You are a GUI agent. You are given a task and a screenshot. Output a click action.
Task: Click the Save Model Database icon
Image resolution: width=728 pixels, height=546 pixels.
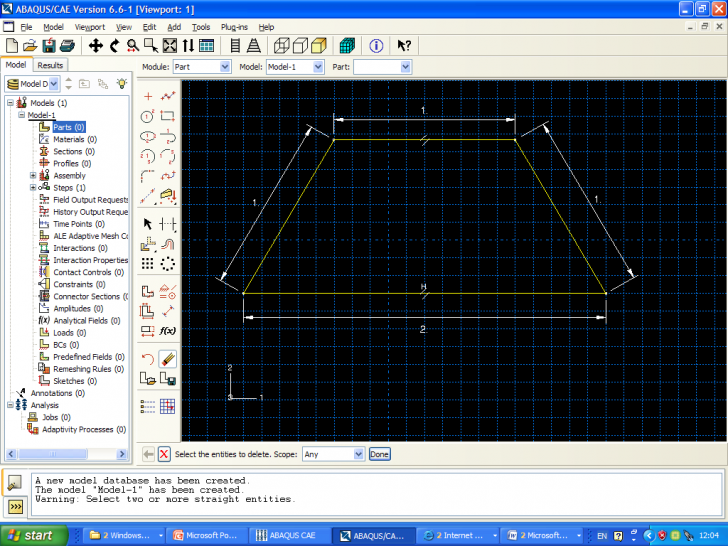pyautogui.click(x=48, y=45)
